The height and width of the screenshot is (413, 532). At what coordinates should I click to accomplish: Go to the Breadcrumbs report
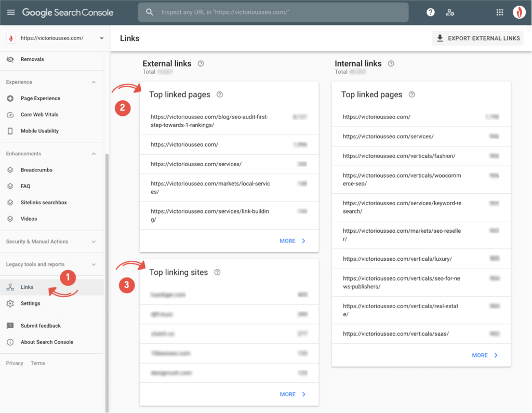(36, 170)
